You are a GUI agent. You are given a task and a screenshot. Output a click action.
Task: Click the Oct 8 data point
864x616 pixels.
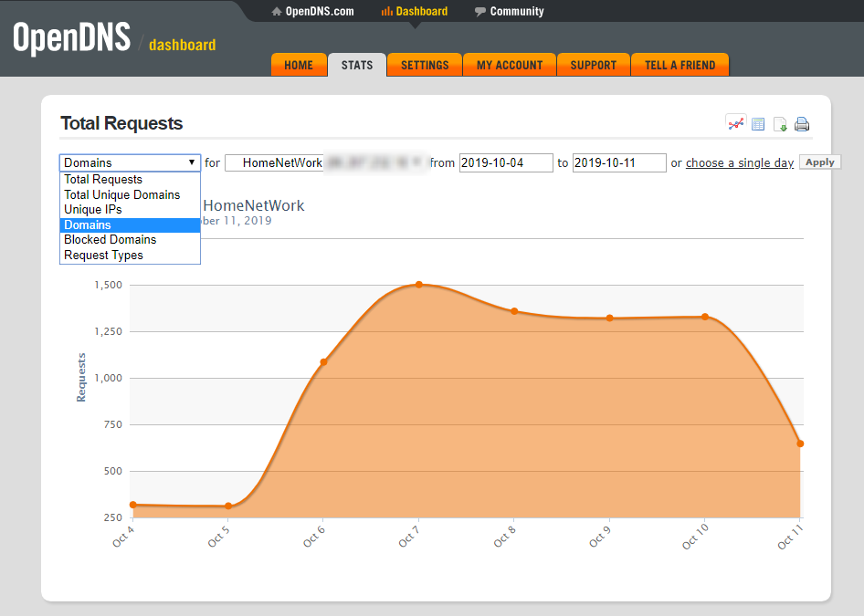tap(514, 311)
